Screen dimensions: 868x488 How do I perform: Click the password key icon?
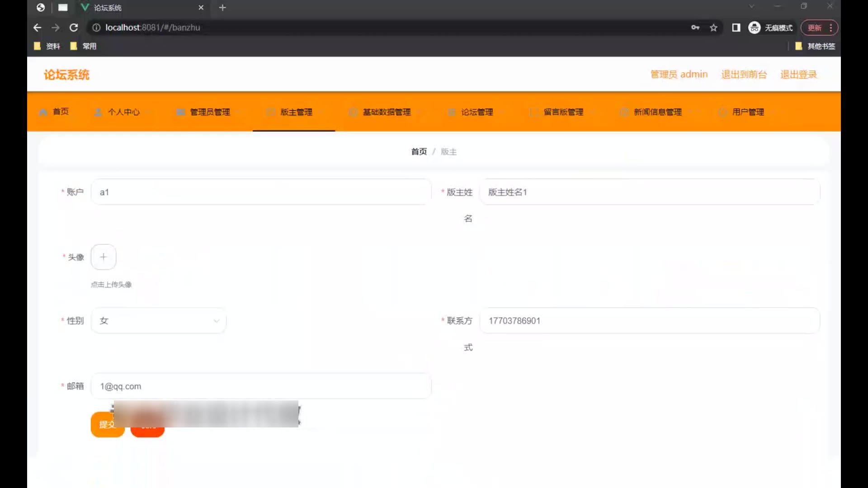(x=695, y=28)
